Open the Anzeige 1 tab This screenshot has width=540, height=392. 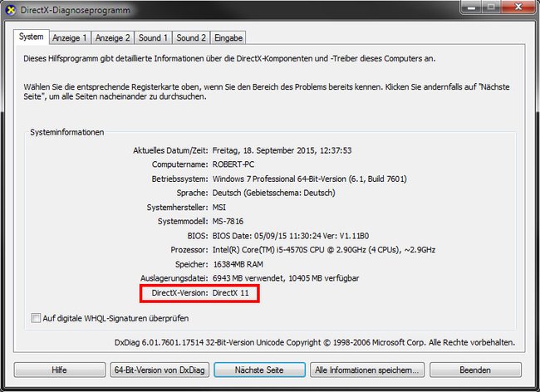(70, 37)
